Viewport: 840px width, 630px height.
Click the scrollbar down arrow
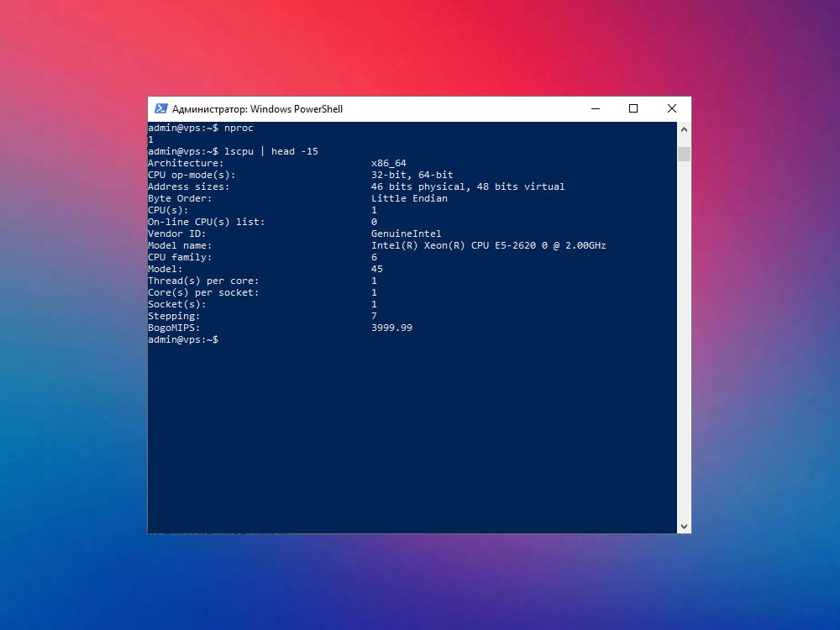click(x=684, y=527)
